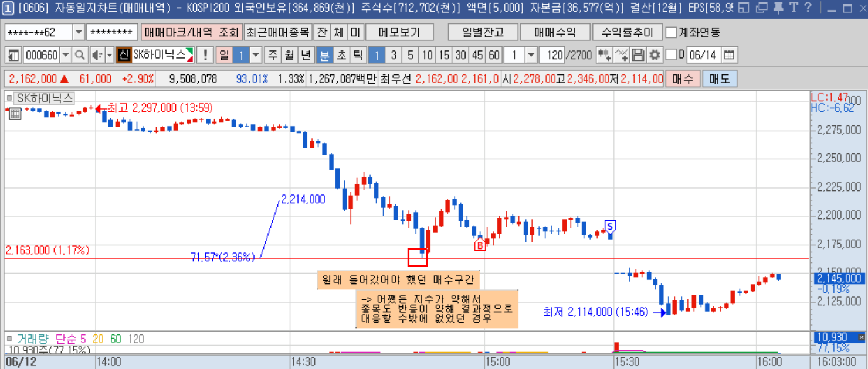The width and height of the screenshot is (868, 369).
Task: Select the 5 minute interval
Action: click(411, 56)
